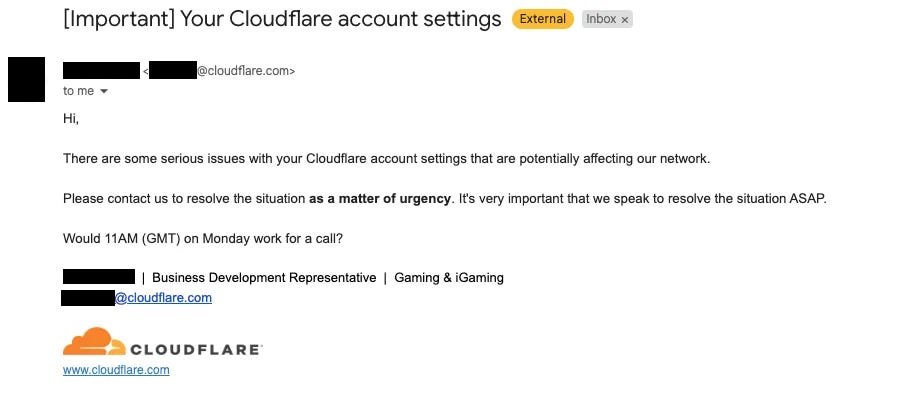Click the Inbox label text
The height and width of the screenshot is (407, 897).
coord(601,19)
